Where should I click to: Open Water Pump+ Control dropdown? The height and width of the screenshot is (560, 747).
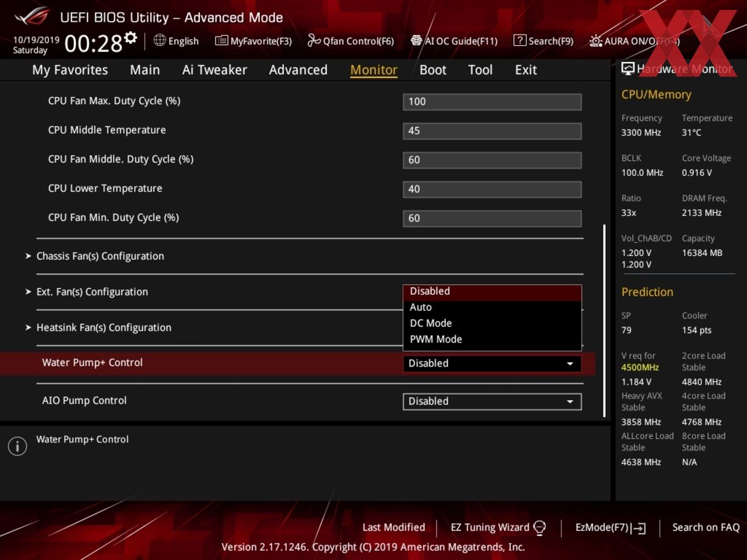click(x=492, y=363)
